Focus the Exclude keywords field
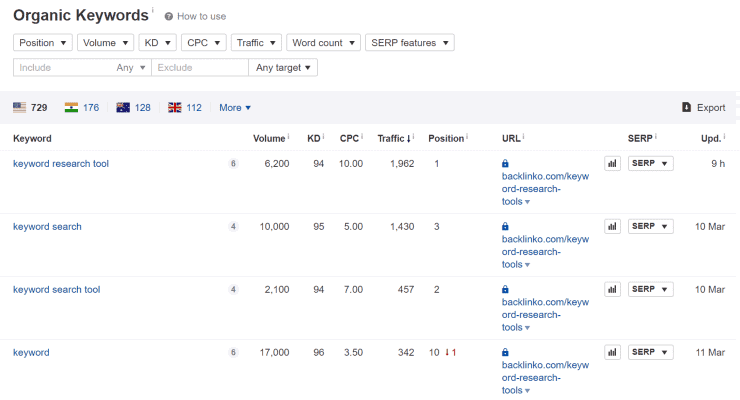 click(199, 68)
